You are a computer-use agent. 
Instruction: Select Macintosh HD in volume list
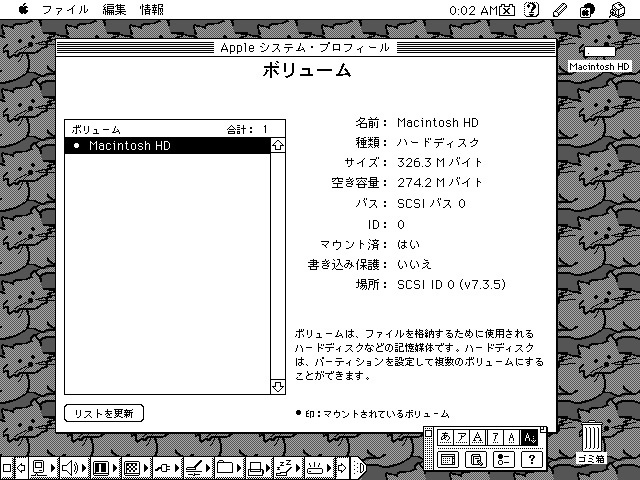point(167,146)
